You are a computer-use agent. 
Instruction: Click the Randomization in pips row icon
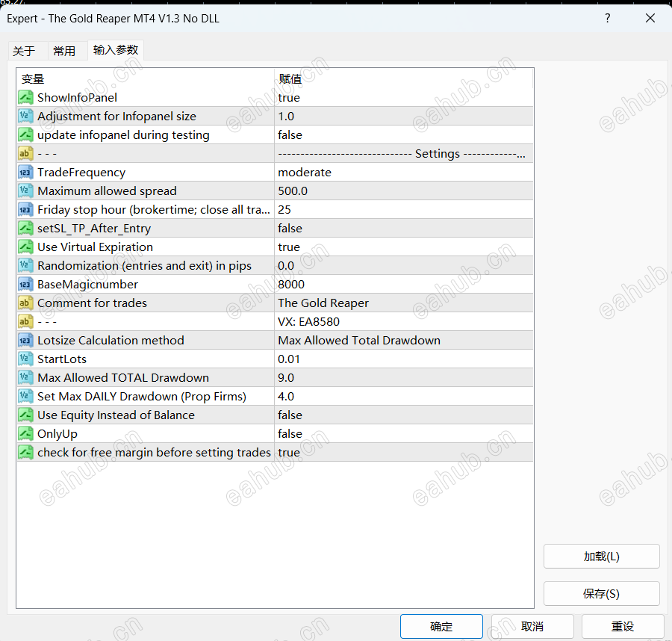click(x=25, y=266)
